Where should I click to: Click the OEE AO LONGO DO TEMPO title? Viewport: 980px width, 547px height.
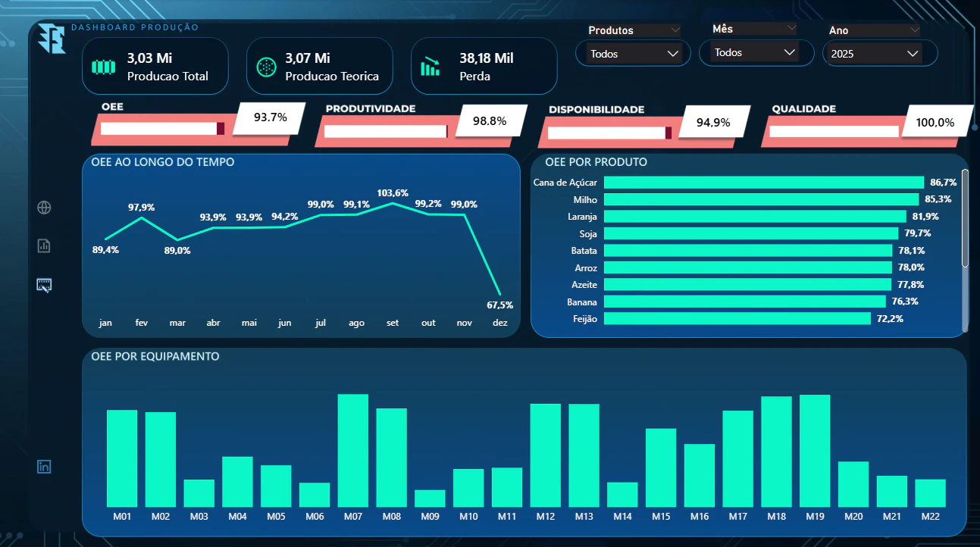(x=162, y=162)
